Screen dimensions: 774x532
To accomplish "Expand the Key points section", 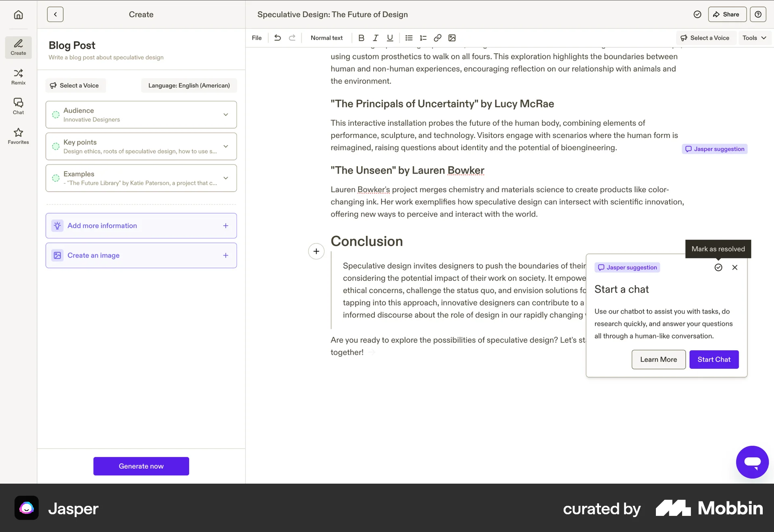I will 226,146.
